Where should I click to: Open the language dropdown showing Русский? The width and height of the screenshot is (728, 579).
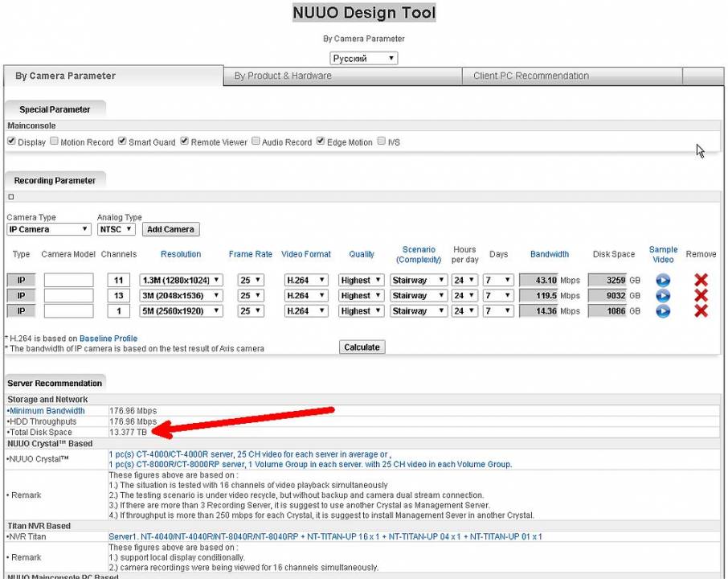(364, 59)
